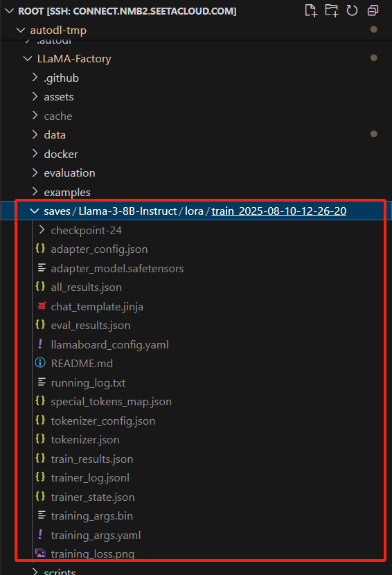This screenshot has height=575, width=392.
Task: Click the New File icon in explorer header
Action: [311, 10]
